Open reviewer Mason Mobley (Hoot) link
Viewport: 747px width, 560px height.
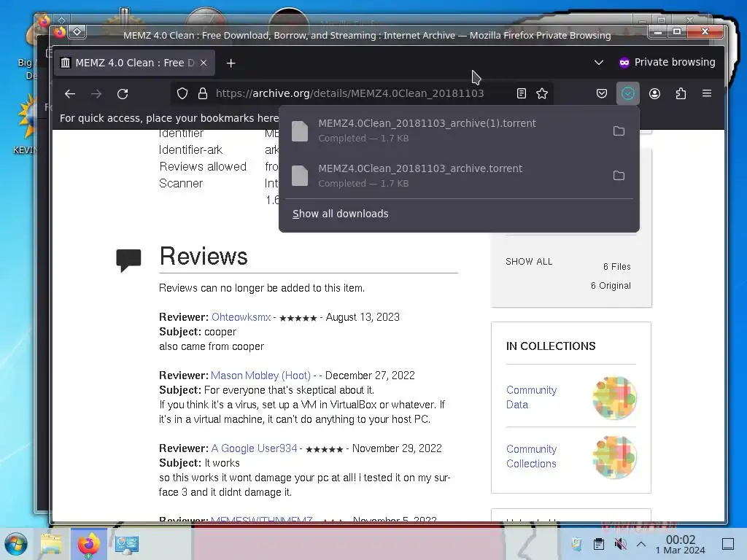coord(260,376)
